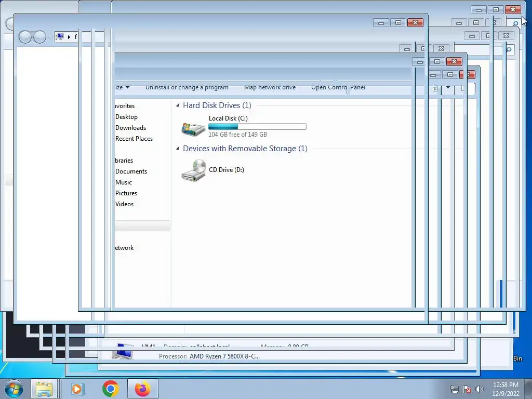Viewport: 532px width, 399px height.
Task: Open the Action Center flag icon
Action: tap(467, 389)
